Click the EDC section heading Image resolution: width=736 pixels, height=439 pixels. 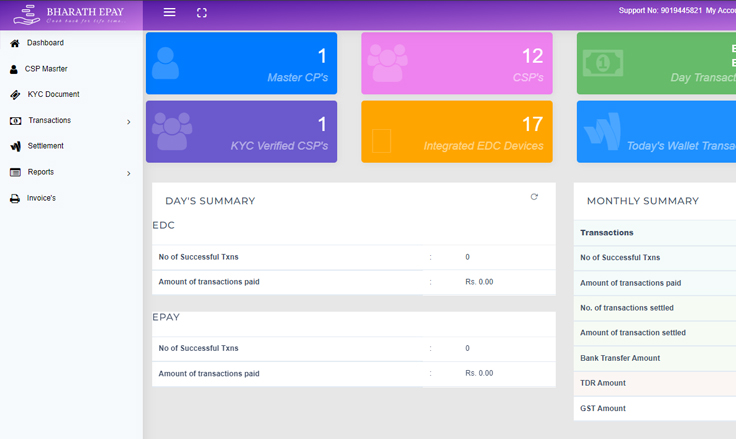[163, 225]
